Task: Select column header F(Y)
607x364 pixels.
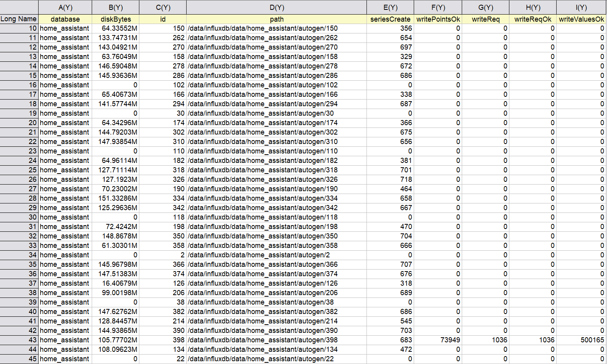Action: tap(438, 7)
